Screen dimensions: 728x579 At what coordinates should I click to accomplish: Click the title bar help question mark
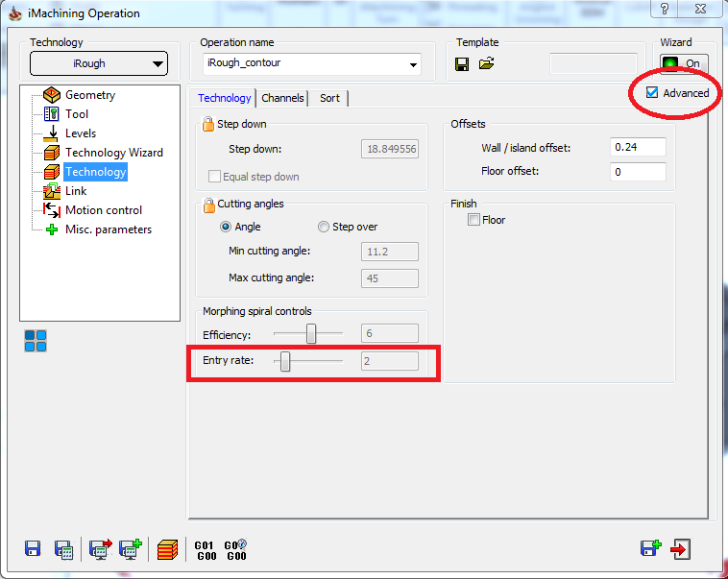[665, 9]
